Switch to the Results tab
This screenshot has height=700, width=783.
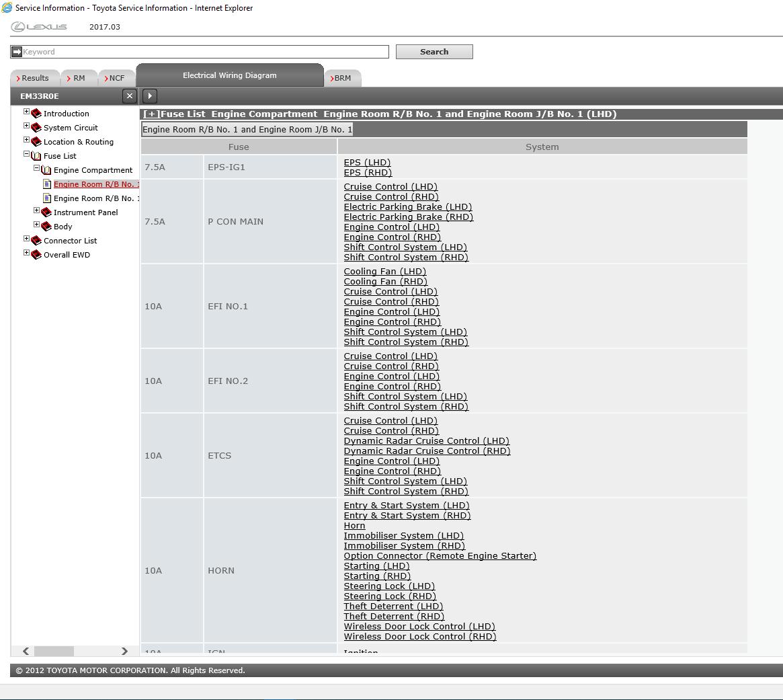(x=34, y=78)
